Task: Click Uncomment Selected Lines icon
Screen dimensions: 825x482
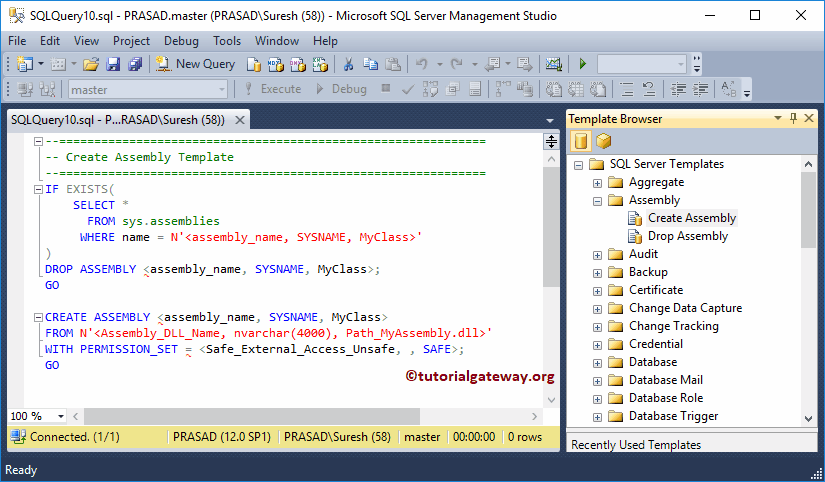Action: 649,90
